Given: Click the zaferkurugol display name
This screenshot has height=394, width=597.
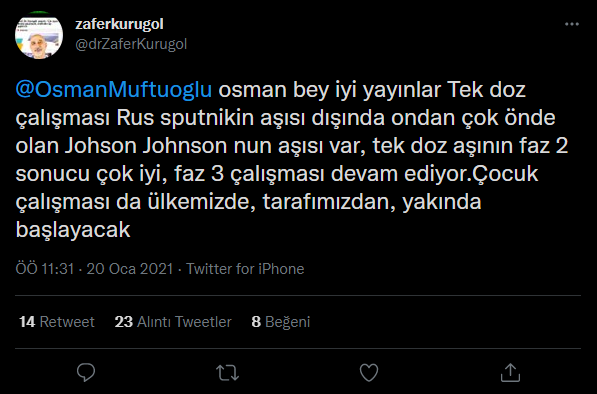Looking at the screenshot, I should [x=119, y=24].
